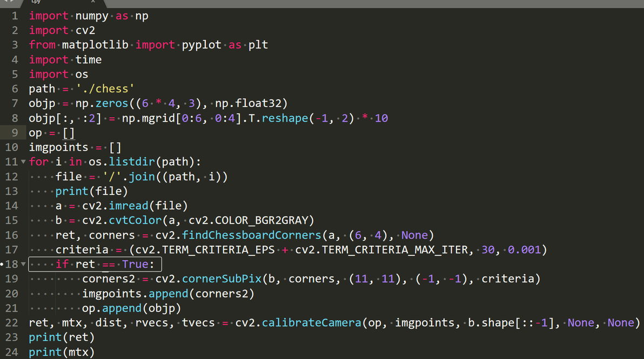Click the True keyword on line 18
The height and width of the screenshot is (359, 644).
[135, 264]
